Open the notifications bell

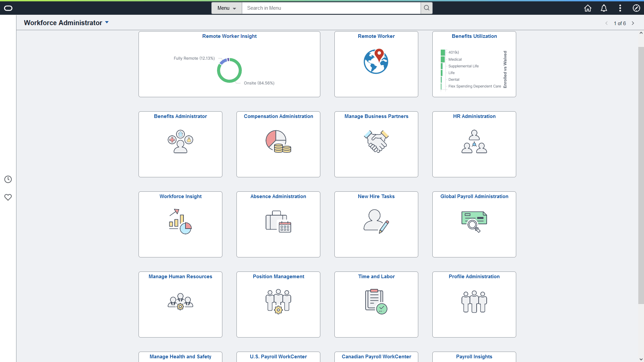pyautogui.click(x=604, y=8)
